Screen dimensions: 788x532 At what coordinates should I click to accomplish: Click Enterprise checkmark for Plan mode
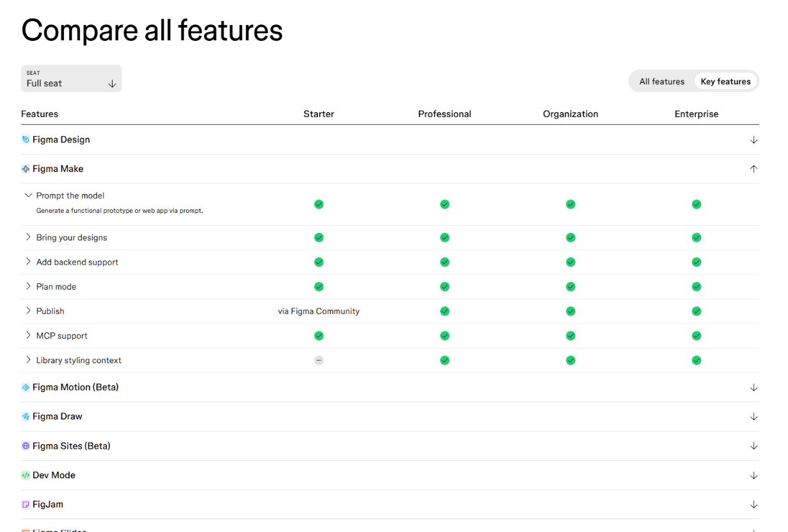[x=697, y=286]
